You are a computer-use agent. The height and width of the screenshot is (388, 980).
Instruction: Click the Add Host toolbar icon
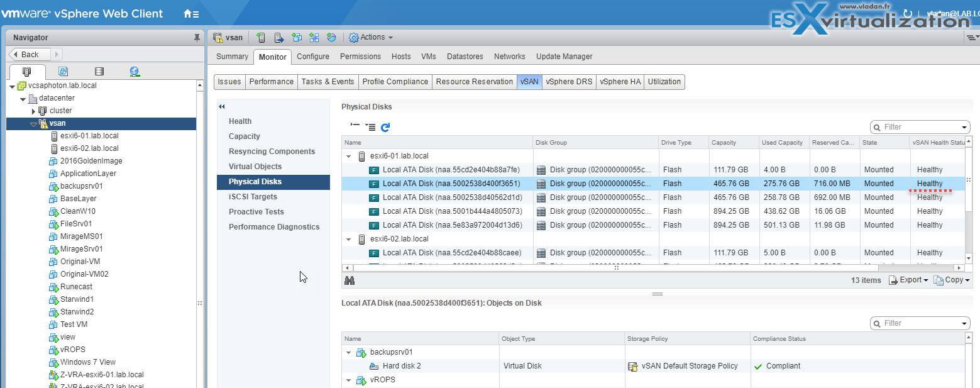[x=262, y=38]
